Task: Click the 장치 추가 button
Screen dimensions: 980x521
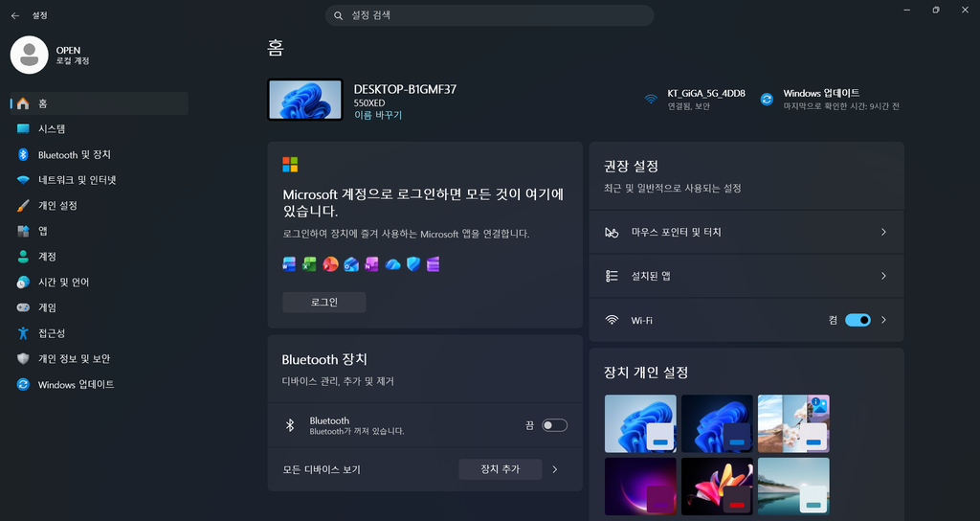Action: (x=500, y=469)
